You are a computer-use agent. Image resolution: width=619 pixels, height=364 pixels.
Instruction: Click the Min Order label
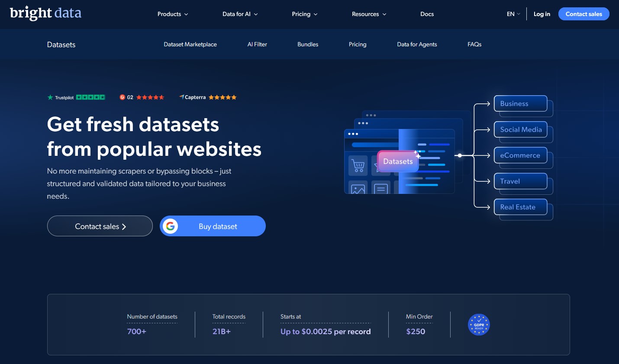419,316
